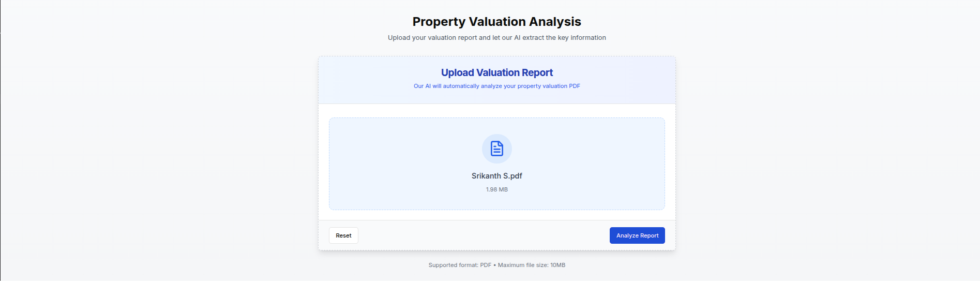Click the blank page background right of the card
Viewport: 980px width, 281px height.
(x=827, y=155)
